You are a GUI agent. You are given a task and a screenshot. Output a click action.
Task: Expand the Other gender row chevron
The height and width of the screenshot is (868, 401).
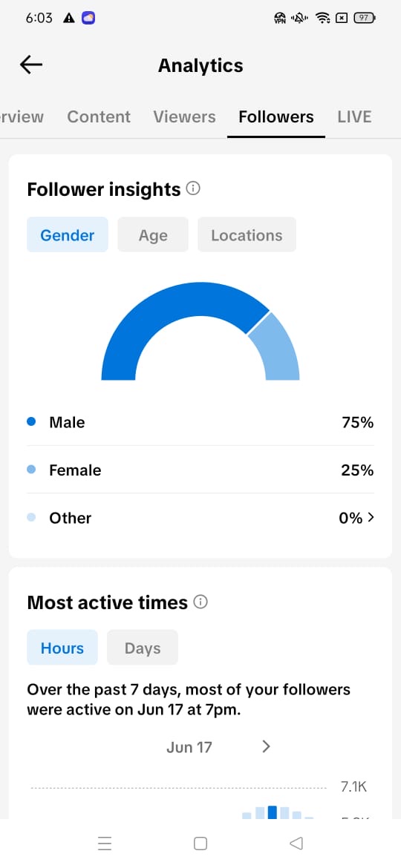371,518
